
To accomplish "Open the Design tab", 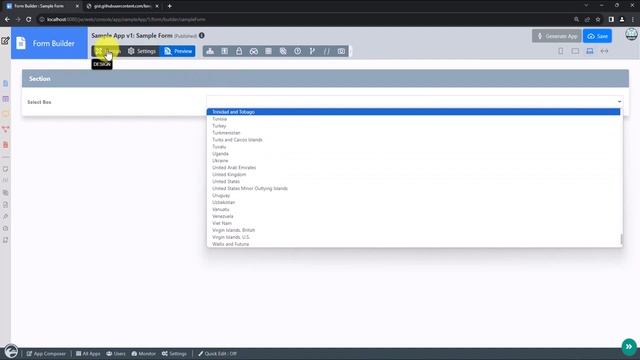I will click(107, 51).
